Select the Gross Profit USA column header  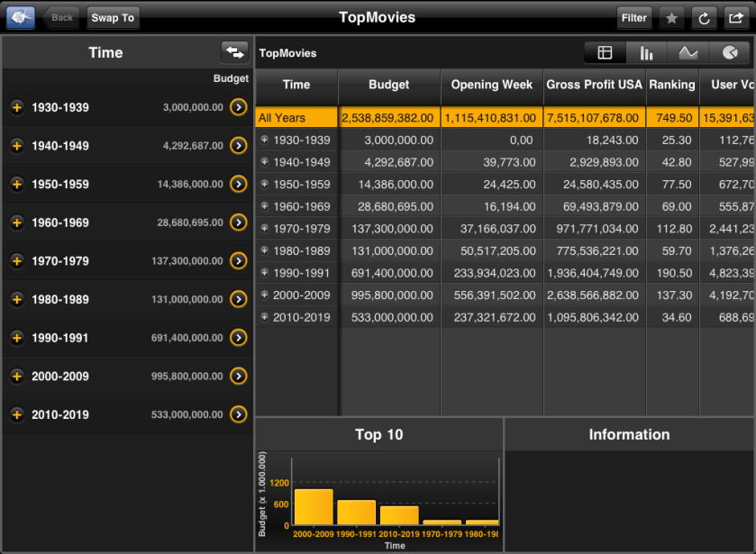[x=594, y=85]
